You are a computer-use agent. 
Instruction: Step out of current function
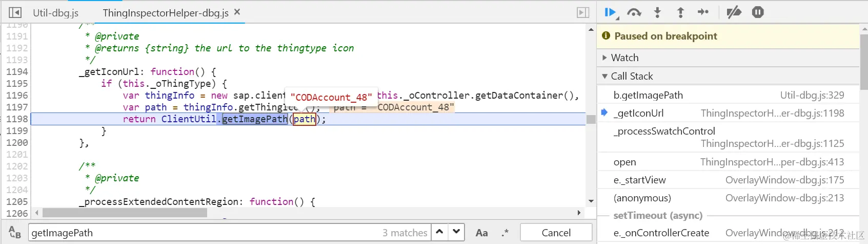click(x=680, y=12)
